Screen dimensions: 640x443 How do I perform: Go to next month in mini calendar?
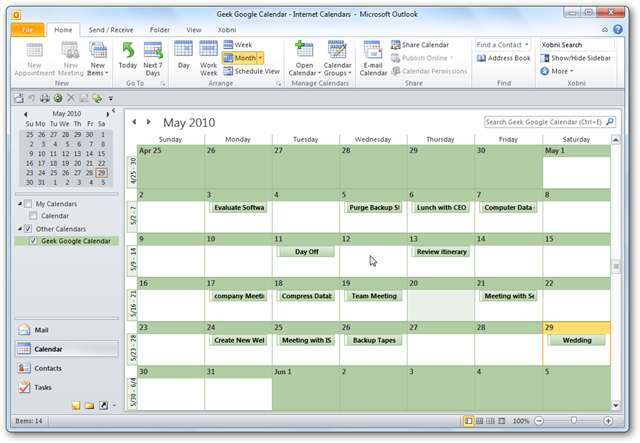point(107,114)
